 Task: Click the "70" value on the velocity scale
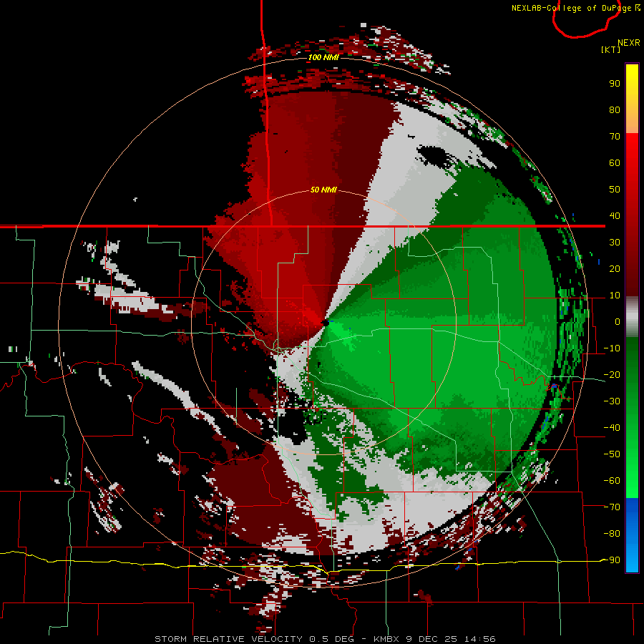[615, 137]
